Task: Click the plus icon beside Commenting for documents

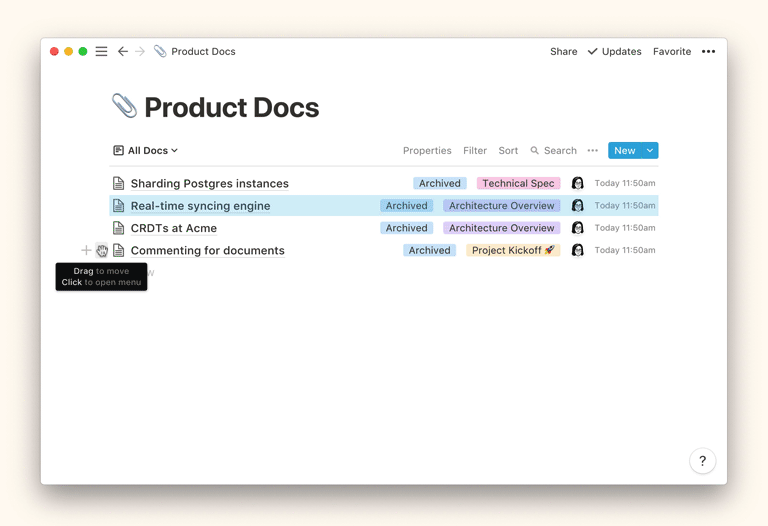Action: point(86,250)
